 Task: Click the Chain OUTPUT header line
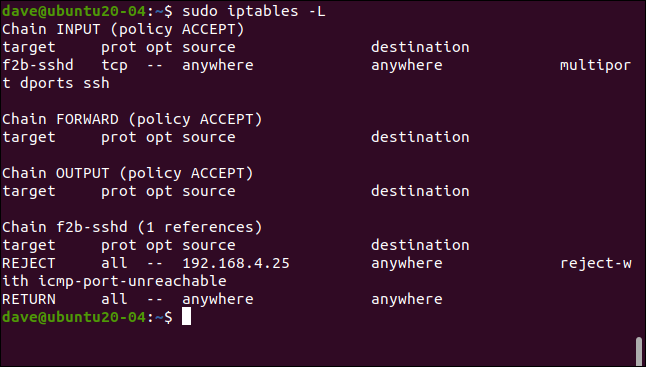[x=127, y=173]
